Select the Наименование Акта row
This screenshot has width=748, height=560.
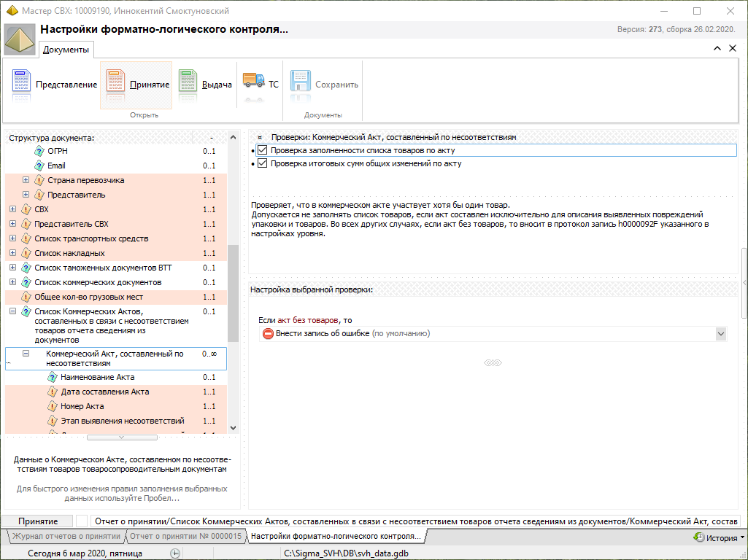[x=116, y=378]
